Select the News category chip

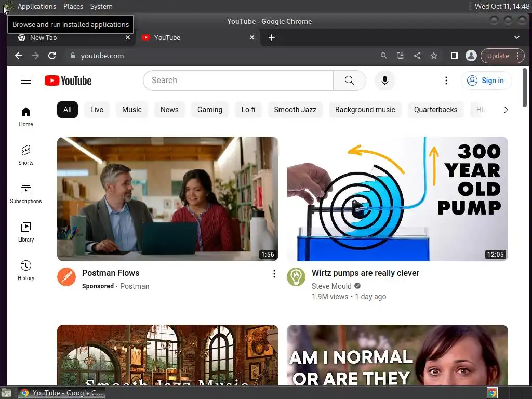169,110
